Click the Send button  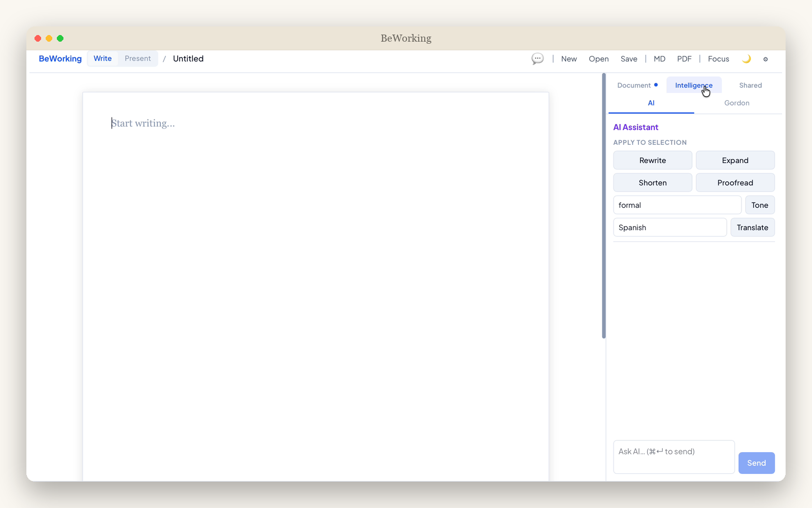(756, 463)
